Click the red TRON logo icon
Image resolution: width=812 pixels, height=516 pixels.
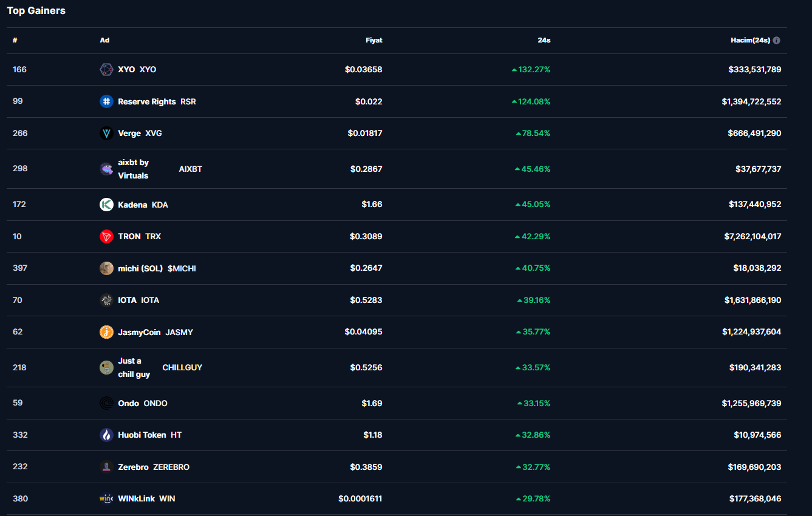[x=106, y=237]
